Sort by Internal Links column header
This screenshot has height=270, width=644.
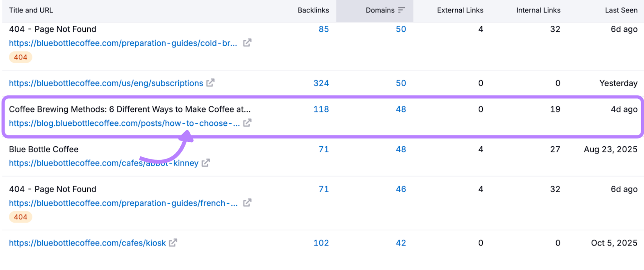pos(538,10)
